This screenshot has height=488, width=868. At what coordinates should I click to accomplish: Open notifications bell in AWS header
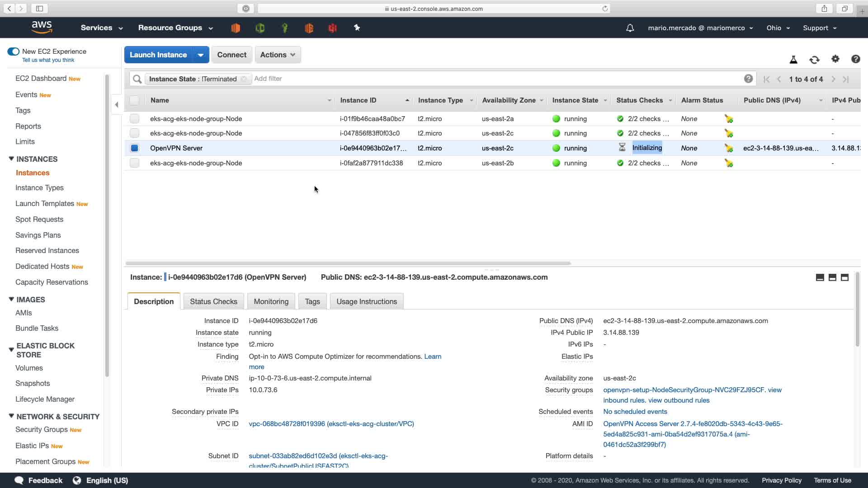[x=630, y=28]
